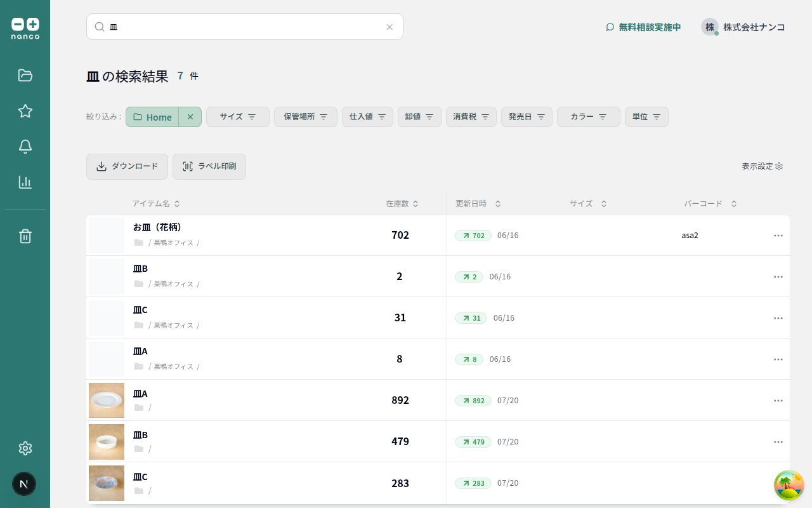Open the trash bin icon

[25, 236]
